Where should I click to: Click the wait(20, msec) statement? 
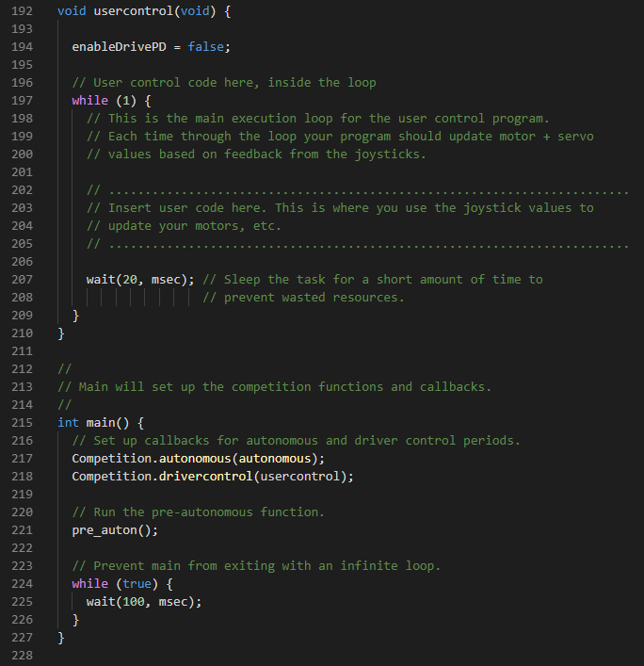click(x=140, y=280)
